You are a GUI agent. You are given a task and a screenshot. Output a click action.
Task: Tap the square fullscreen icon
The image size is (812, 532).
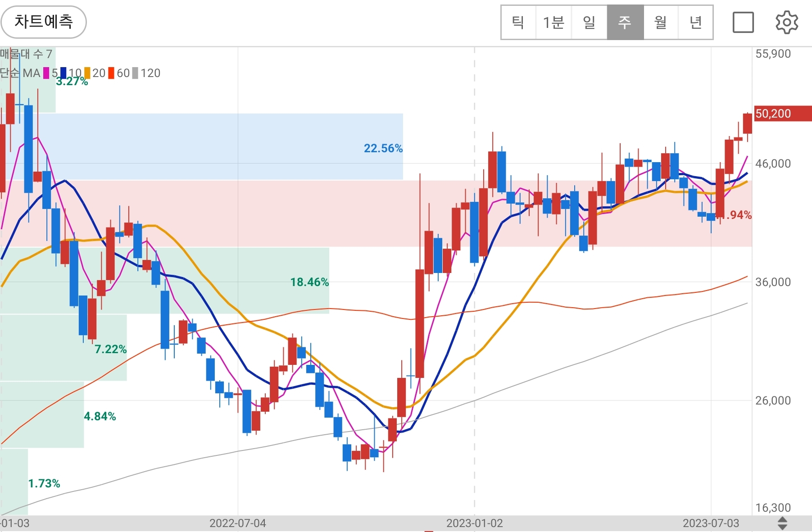[x=743, y=22]
